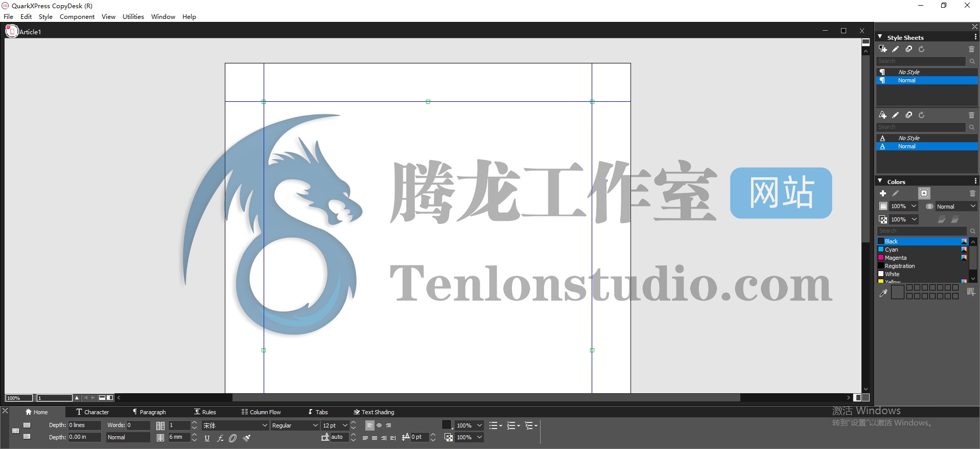Open the OpenType styles icon
980x449 pixels.
pos(220,438)
